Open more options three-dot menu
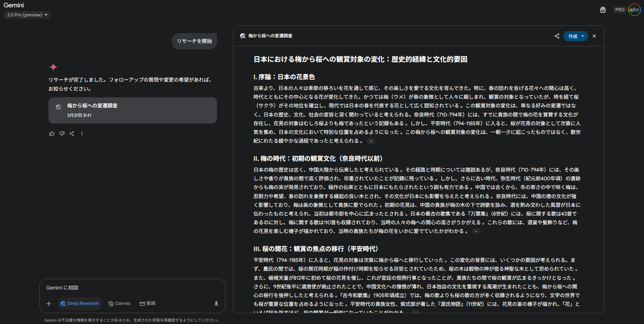Image resolution: width=644 pixels, height=324 pixels. (x=82, y=134)
